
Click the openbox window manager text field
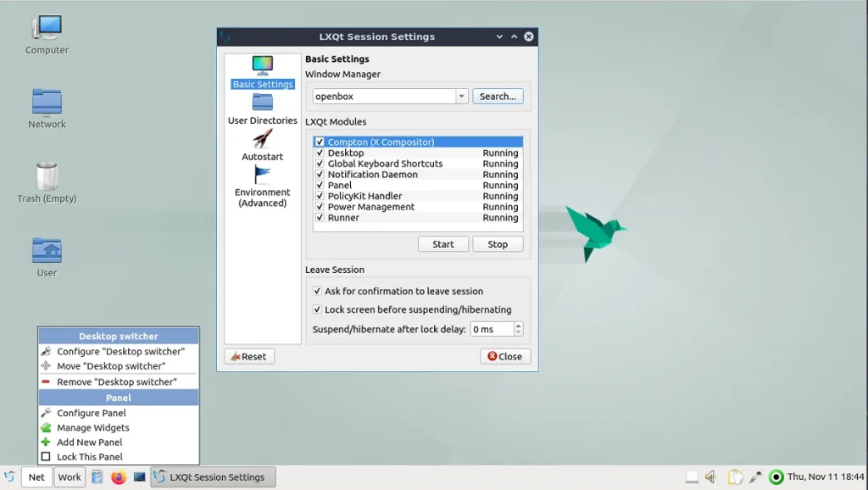(384, 97)
